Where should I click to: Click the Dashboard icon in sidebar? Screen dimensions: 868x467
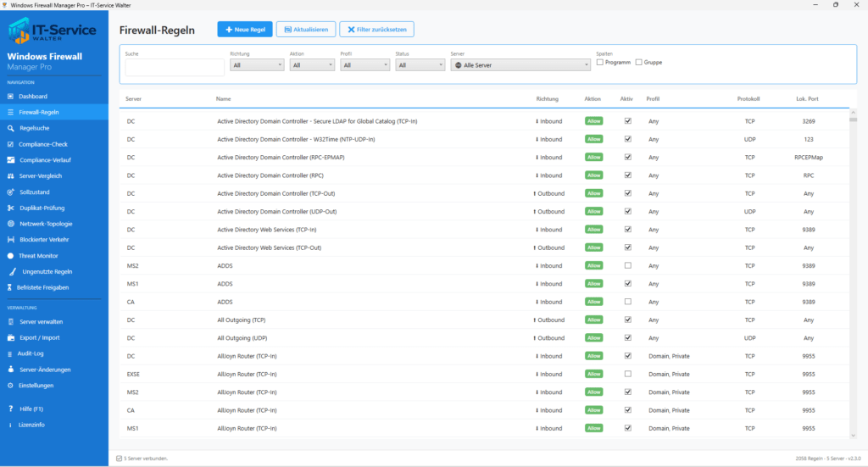tap(10, 97)
